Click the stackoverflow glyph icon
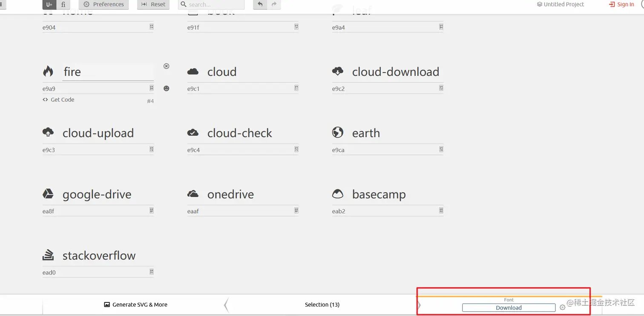Viewport: 644px width, 316px height. click(x=48, y=255)
